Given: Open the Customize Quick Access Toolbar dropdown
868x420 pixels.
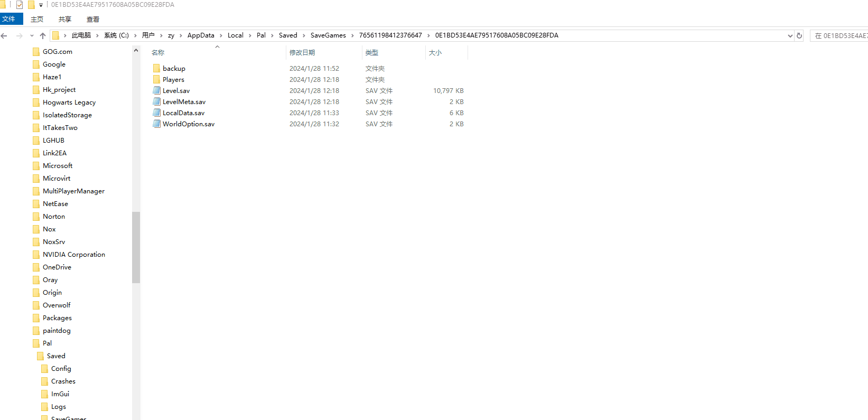Looking at the screenshot, I should click(x=41, y=5).
